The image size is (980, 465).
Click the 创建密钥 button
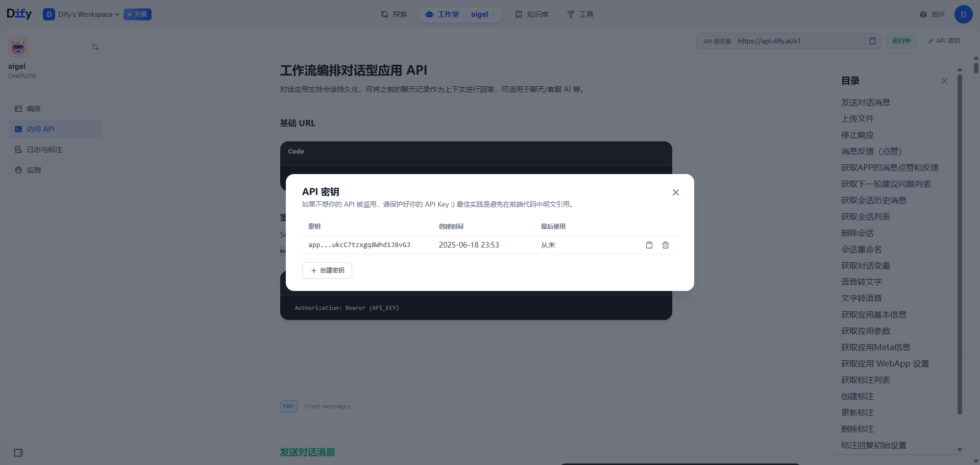327,271
